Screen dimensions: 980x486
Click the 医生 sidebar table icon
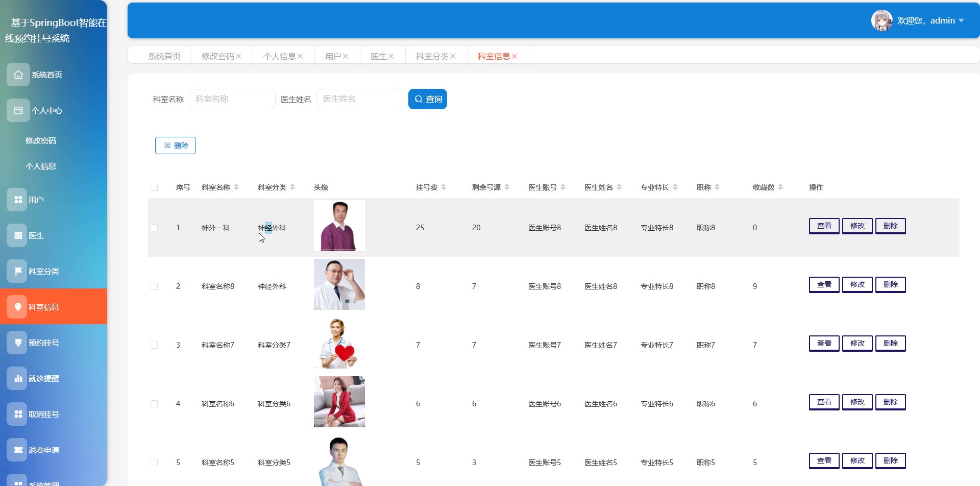coord(18,235)
